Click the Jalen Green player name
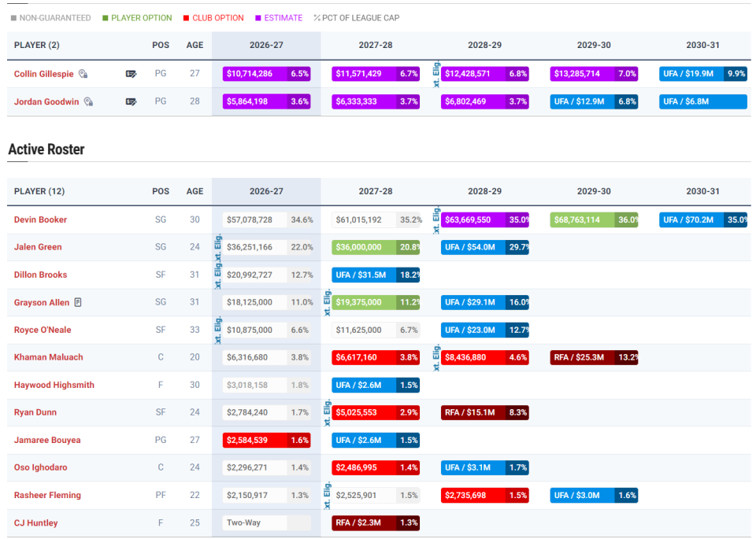Screen dimensions: 756x539 [38, 247]
